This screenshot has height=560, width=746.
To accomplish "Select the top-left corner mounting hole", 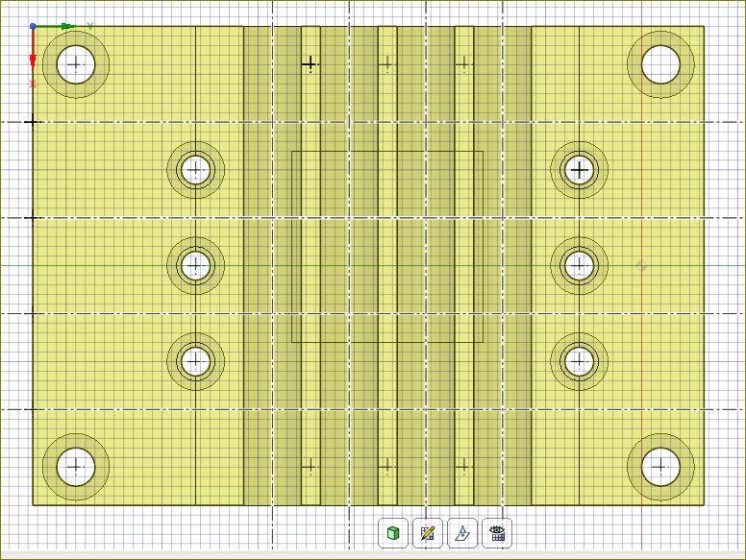I will (x=76, y=64).
